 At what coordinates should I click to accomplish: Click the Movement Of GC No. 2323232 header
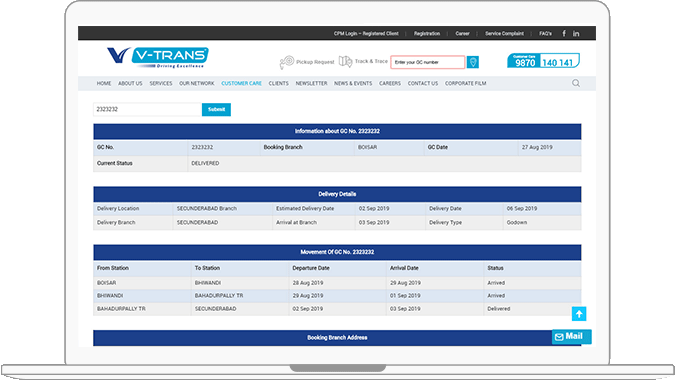337,252
